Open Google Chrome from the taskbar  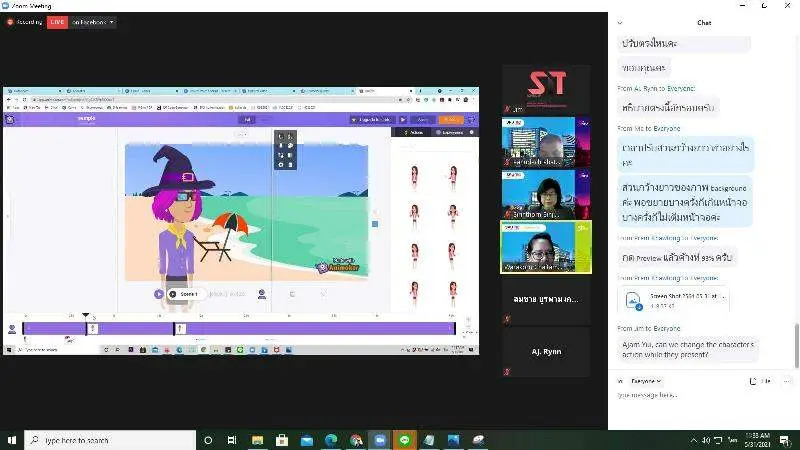coord(356,440)
